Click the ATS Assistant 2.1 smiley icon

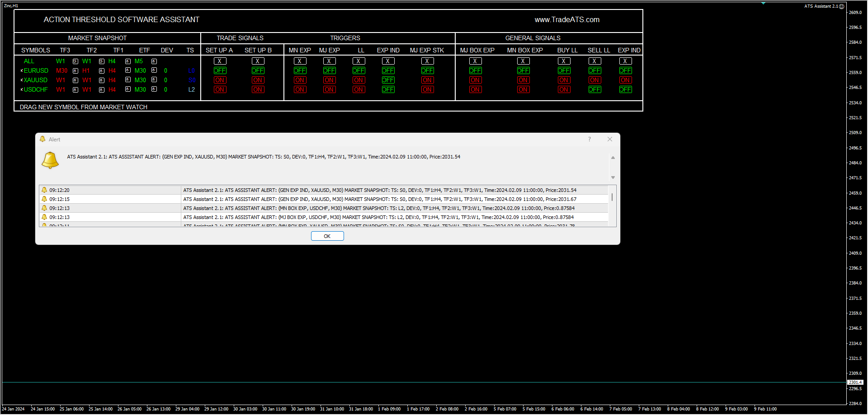(x=842, y=6)
